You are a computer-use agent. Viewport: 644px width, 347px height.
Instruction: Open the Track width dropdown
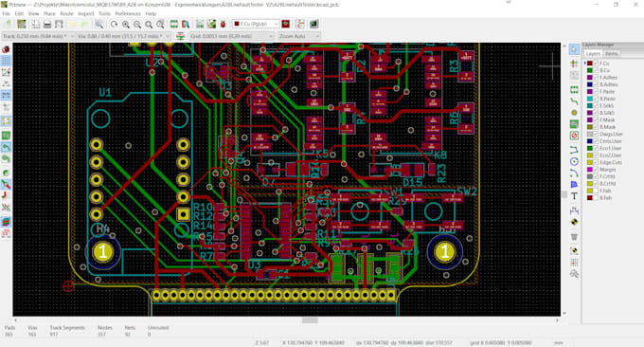click(x=38, y=36)
